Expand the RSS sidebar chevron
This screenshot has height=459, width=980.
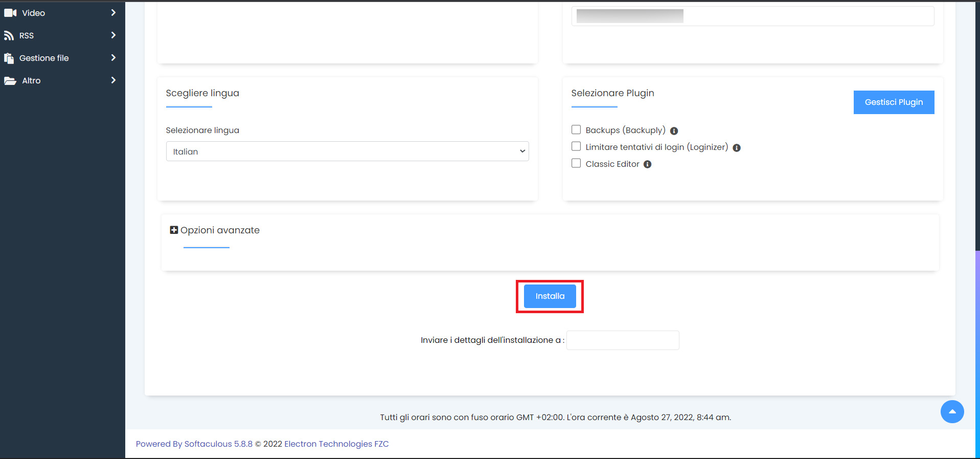(x=113, y=35)
